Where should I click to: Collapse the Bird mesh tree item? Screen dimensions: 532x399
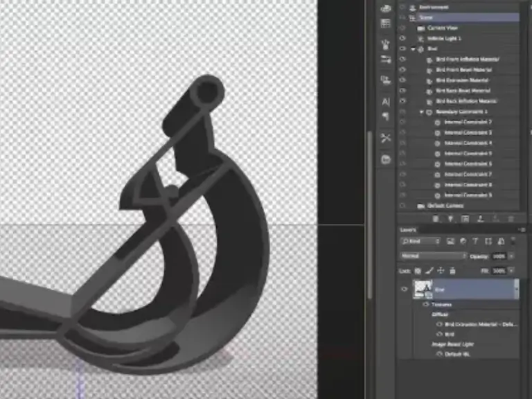pyautogui.click(x=414, y=49)
